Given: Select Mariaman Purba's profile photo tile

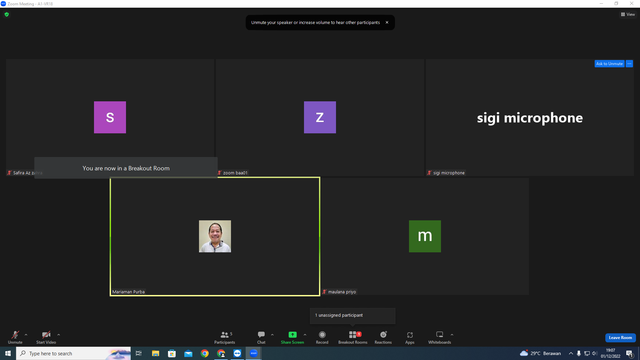Looking at the screenshot, I should 215,236.
